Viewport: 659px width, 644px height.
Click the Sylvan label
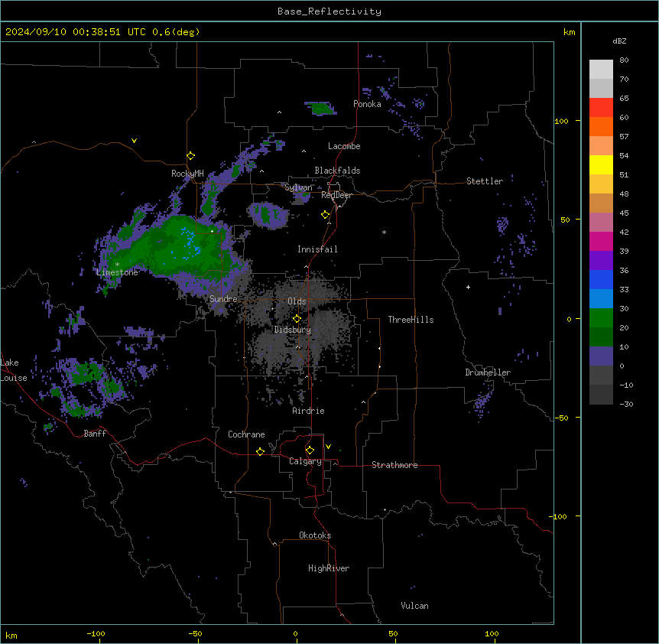(298, 187)
